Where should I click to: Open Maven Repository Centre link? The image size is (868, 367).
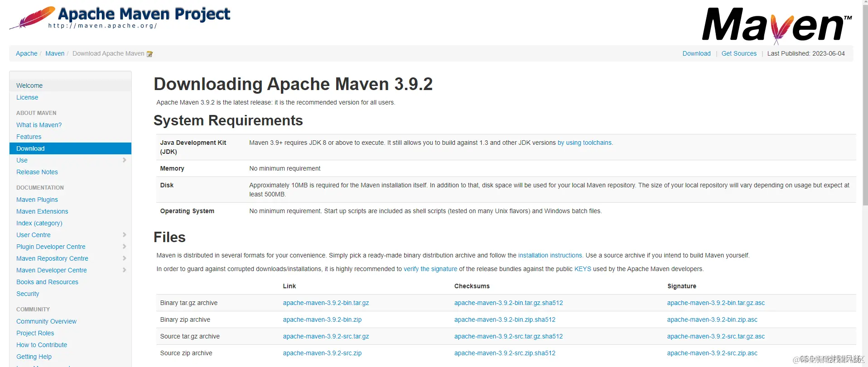pos(52,258)
